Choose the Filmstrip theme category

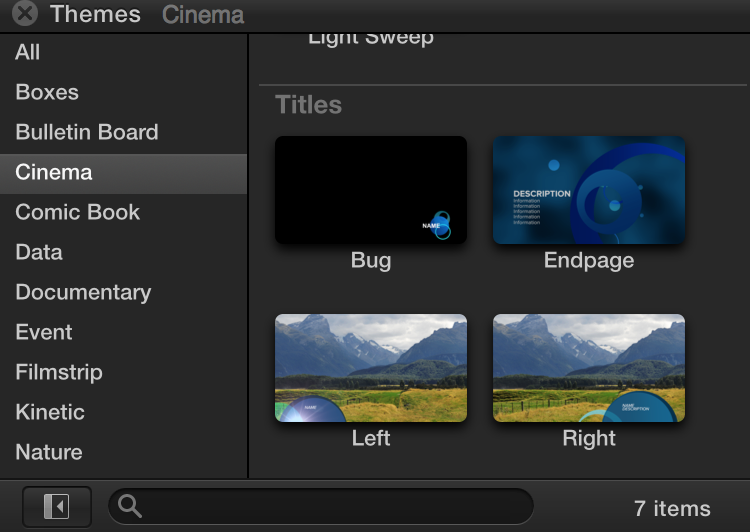59,372
